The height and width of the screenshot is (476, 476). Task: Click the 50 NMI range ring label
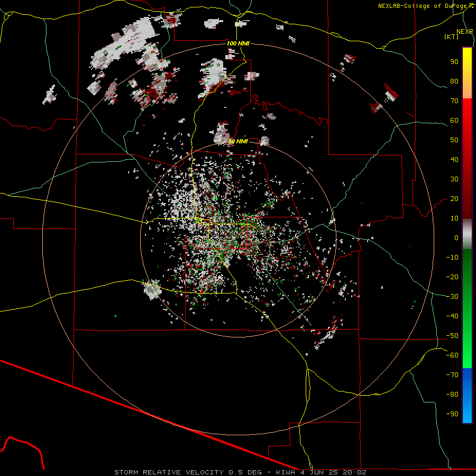[x=238, y=141]
